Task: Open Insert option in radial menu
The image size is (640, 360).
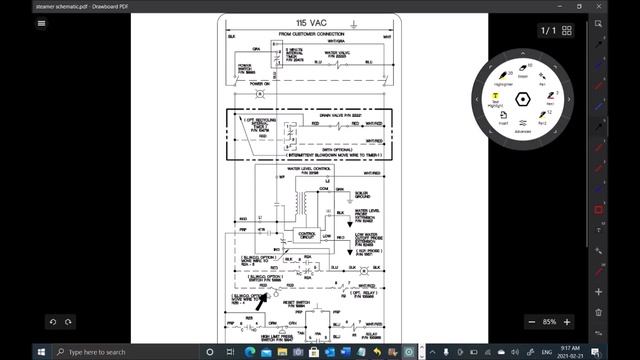Action: tap(503, 118)
